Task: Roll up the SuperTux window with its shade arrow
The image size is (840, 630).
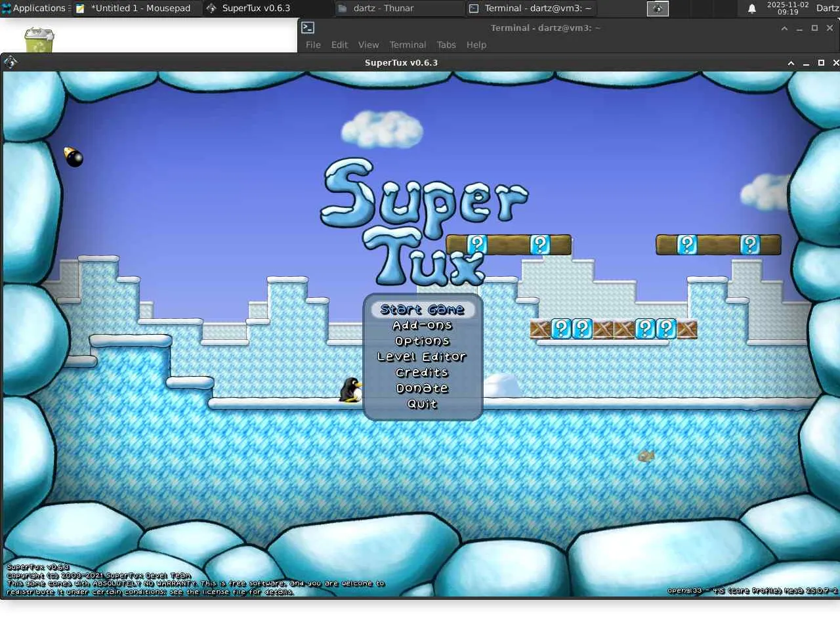Action: (791, 63)
